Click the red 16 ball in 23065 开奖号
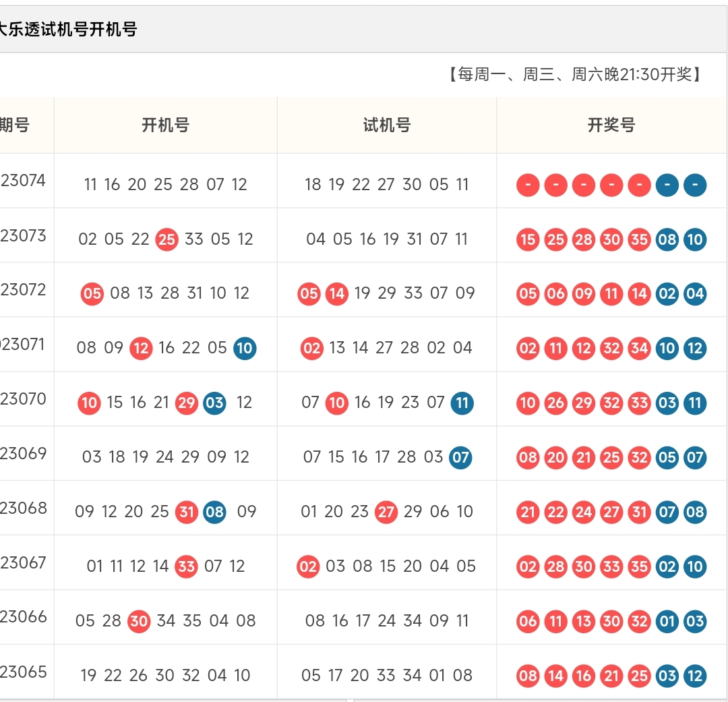This screenshot has height=702, width=728. pyautogui.click(x=584, y=676)
